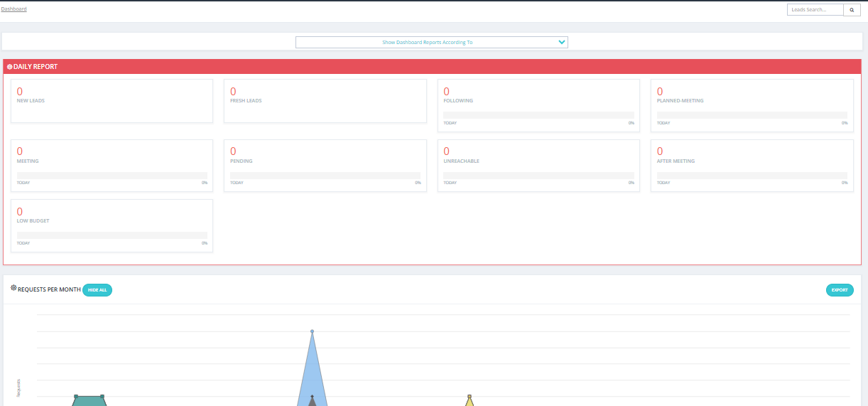
Task: Focus the Leads Search input field
Action: (x=815, y=10)
